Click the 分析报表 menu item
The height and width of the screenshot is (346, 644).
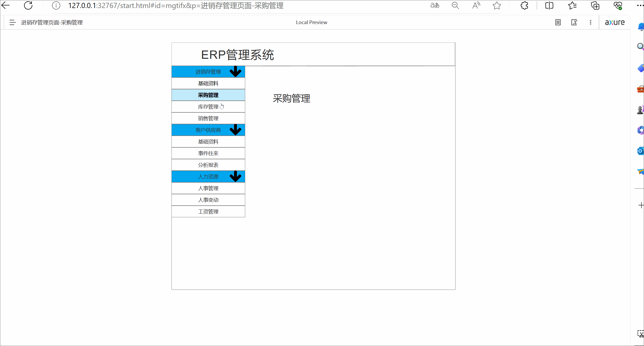coord(208,165)
